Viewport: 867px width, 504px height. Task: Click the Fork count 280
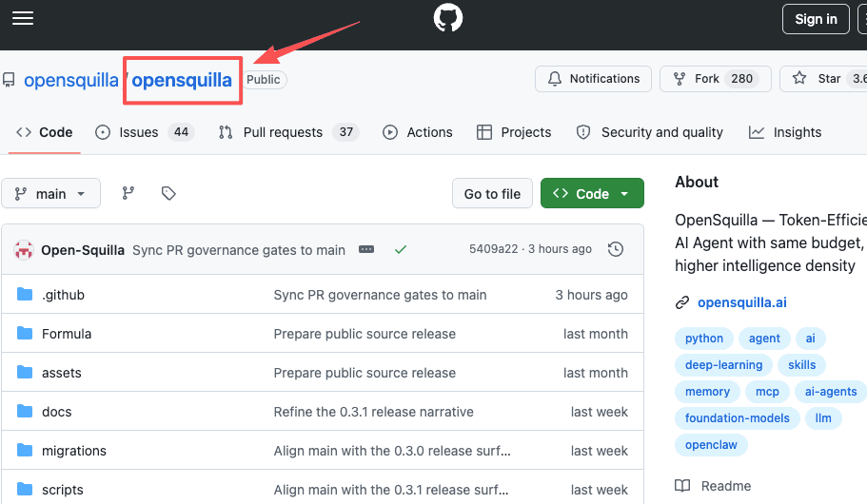tap(741, 79)
